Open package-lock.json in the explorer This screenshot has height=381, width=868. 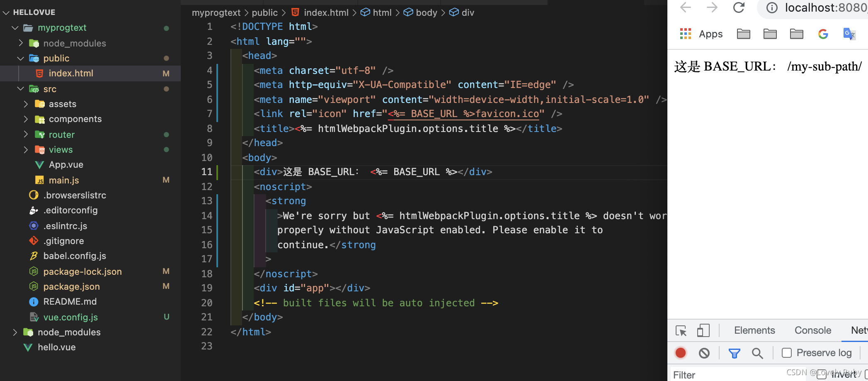(x=90, y=271)
